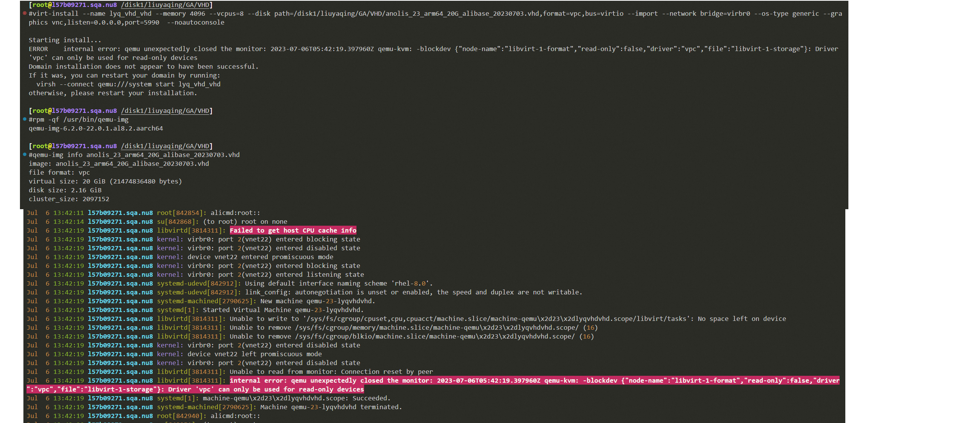Screen dimensions: 980x423
Task: Open the path link above the rpm command
Action: (x=165, y=111)
